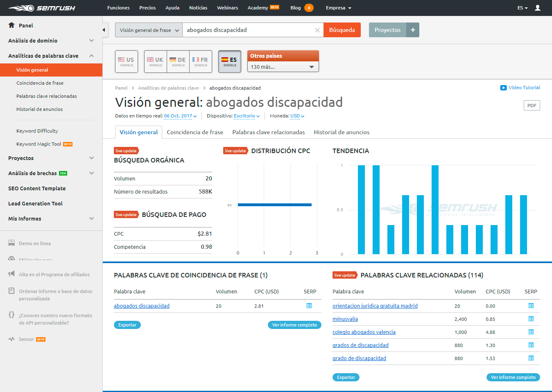Viewport: 552px width, 392px height.
Task: Collapse the left sidebar with arrow icon
Action: 104,29
